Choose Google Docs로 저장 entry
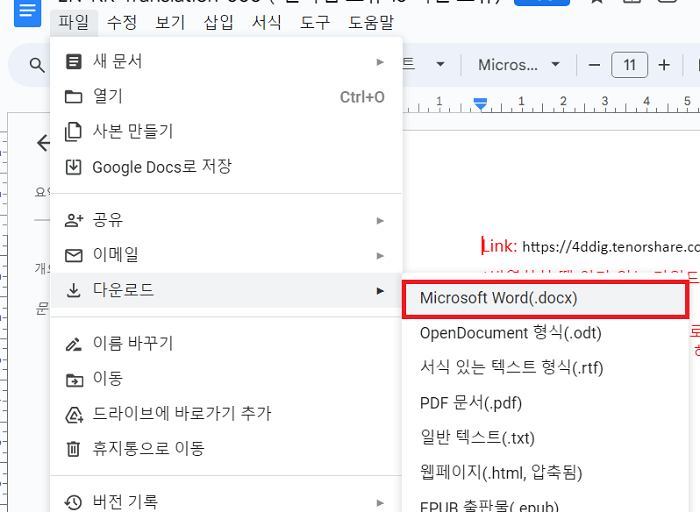The height and width of the screenshot is (512, 700). 226,167
